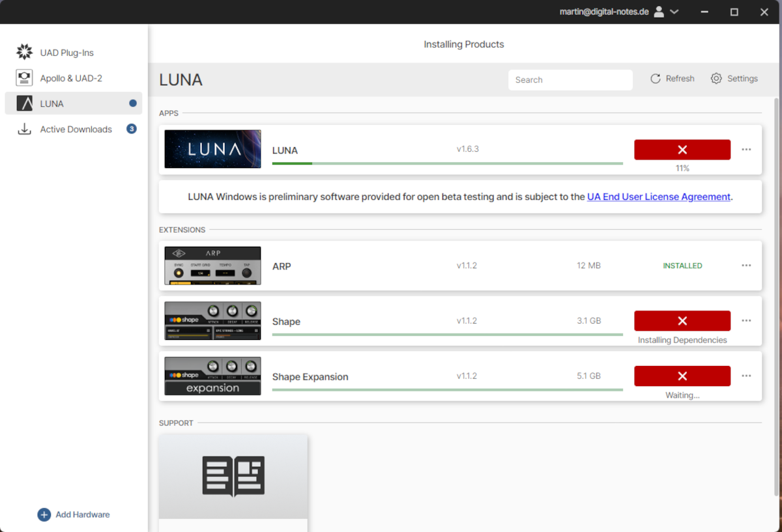Click the blue update dot beside LUNA

[133, 104]
